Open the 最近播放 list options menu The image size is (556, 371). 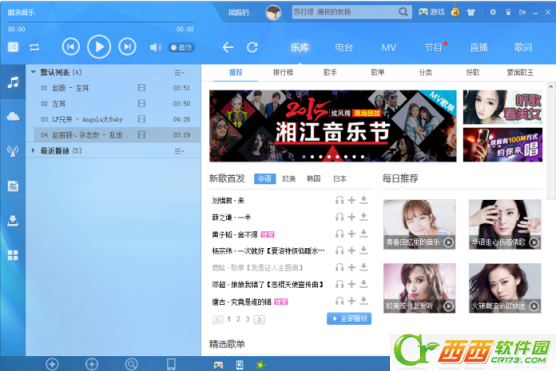pyautogui.click(x=179, y=151)
